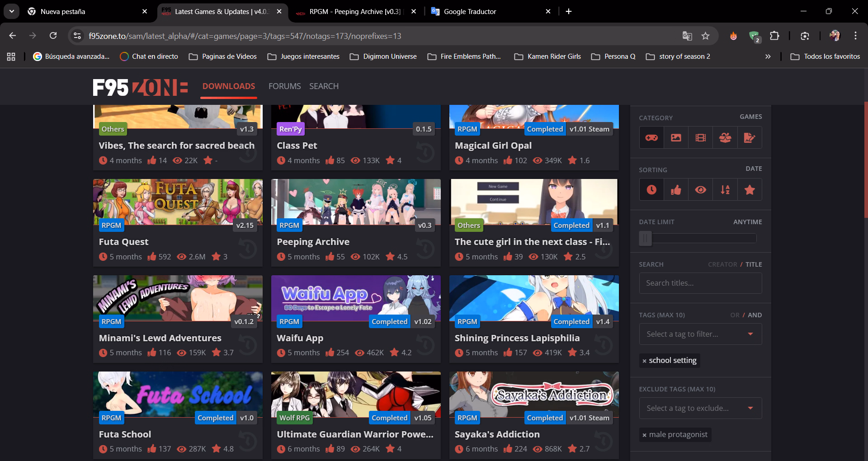Click the F95Zone logo
Viewport: 868px width, 461px height.
point(140,87)
